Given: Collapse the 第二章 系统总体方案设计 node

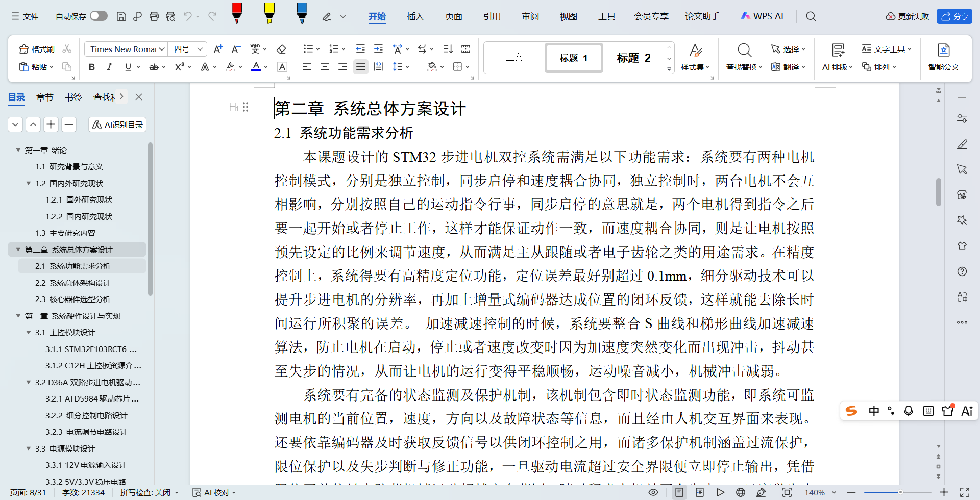Looking at the screenshot, I should click(18, 249).
